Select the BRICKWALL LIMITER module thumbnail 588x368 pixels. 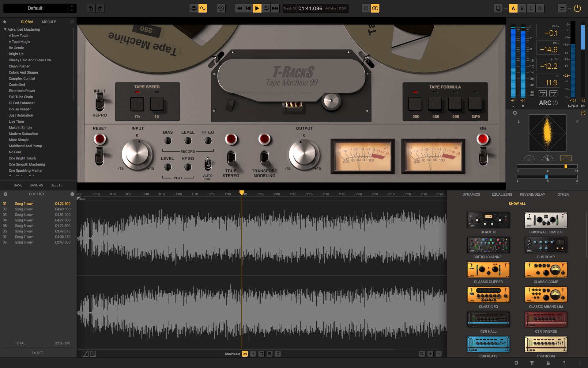point(545,220)
